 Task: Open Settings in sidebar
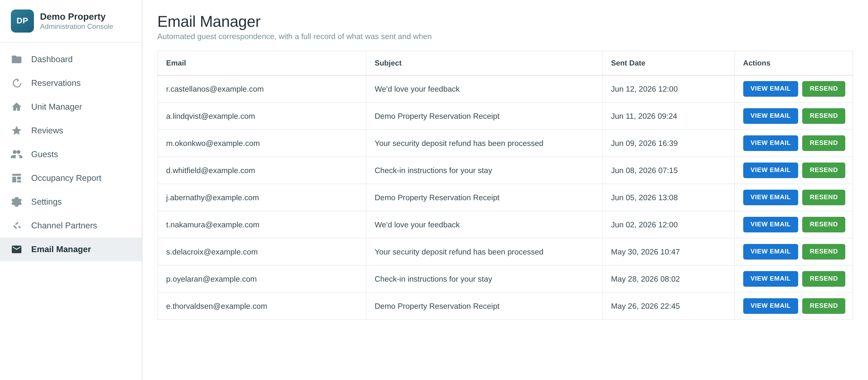[71, 202]
